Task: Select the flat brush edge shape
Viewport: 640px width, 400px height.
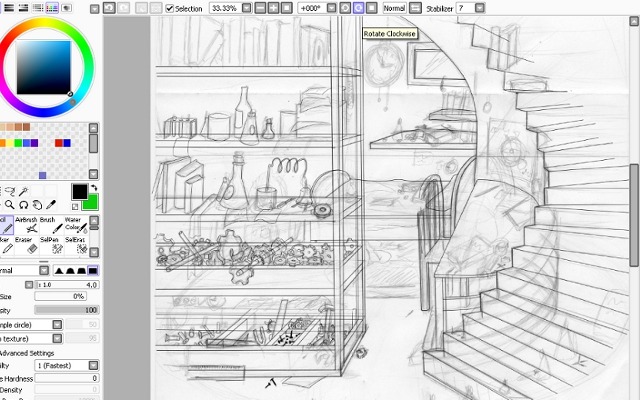Action: pos(93,271)
